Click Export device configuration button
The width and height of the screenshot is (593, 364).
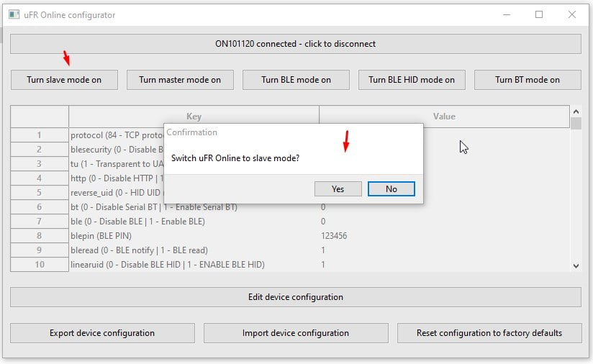(102, 333)
